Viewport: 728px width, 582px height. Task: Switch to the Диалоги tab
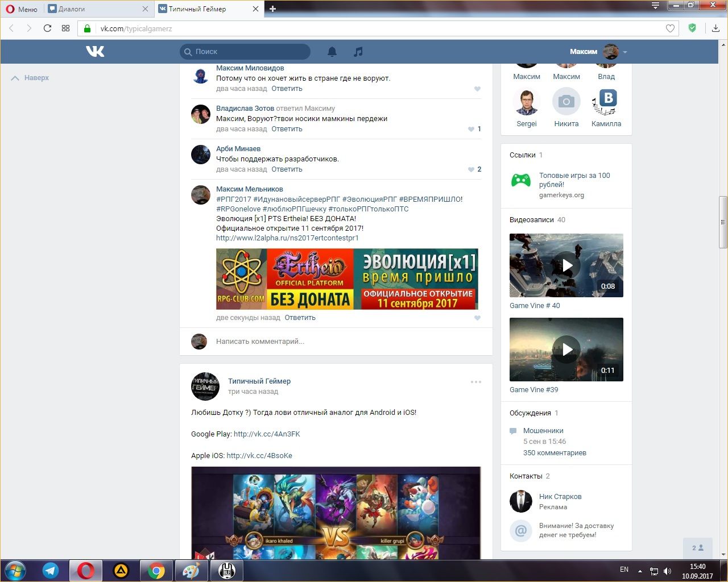pos(98,9)
